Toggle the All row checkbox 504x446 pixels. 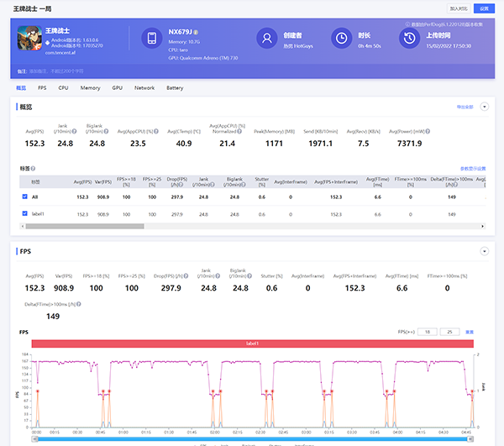tap(24, 197)
